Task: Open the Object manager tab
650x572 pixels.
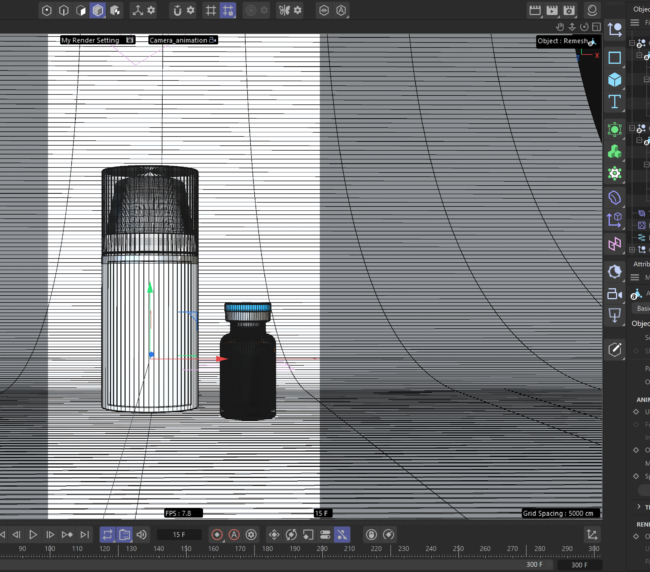Action: click(641, 9)
